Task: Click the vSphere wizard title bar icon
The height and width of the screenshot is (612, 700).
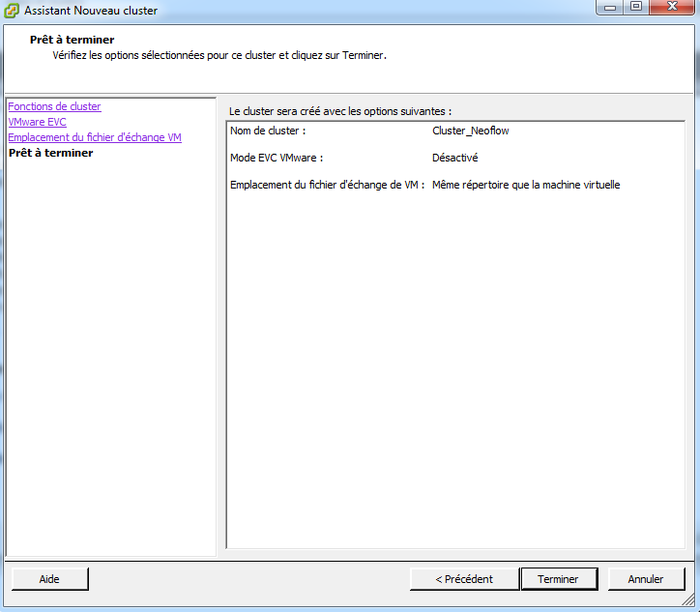Action: [x=12, y=11]
